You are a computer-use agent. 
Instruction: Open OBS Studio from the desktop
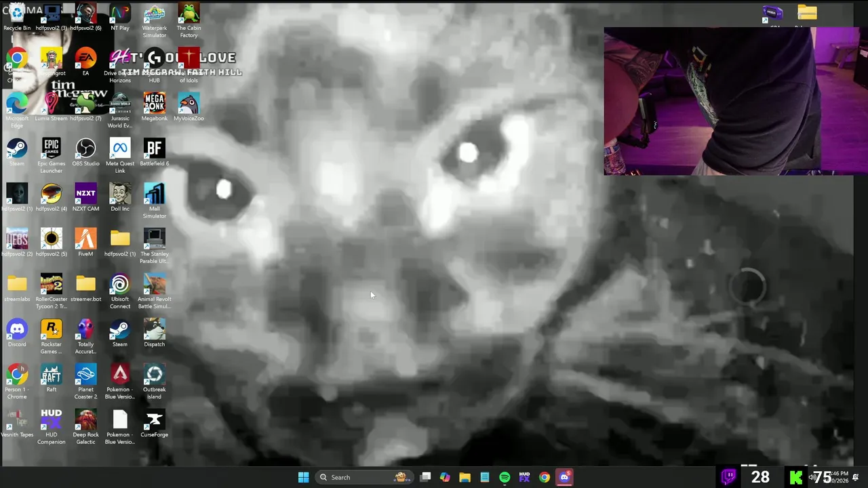coord(85,152)
